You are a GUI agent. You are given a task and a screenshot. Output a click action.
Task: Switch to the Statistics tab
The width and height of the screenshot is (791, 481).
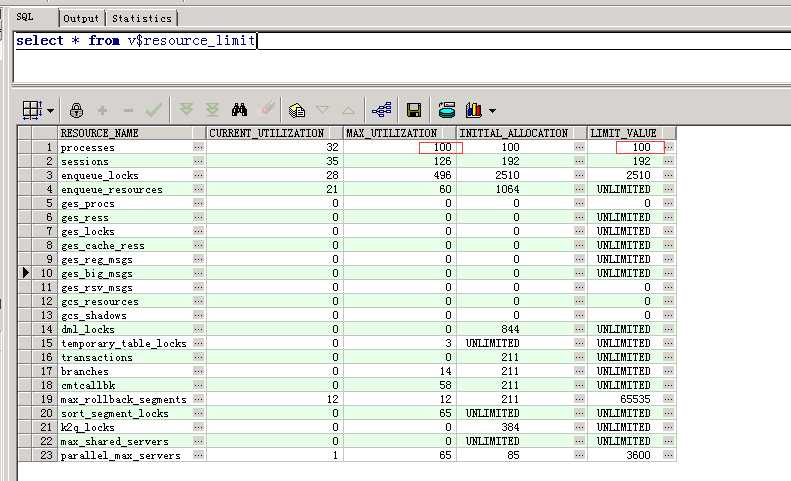141,18
